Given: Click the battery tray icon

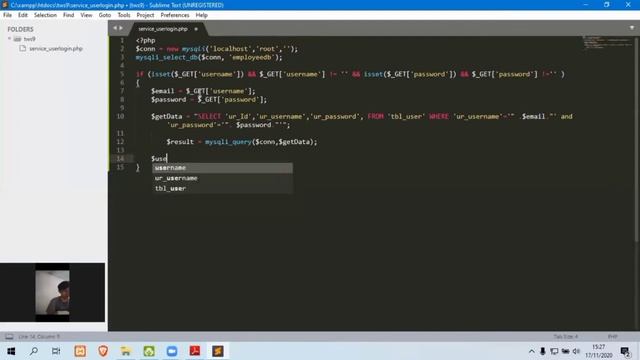Looking at the screenshot, I should coord(565,351).
